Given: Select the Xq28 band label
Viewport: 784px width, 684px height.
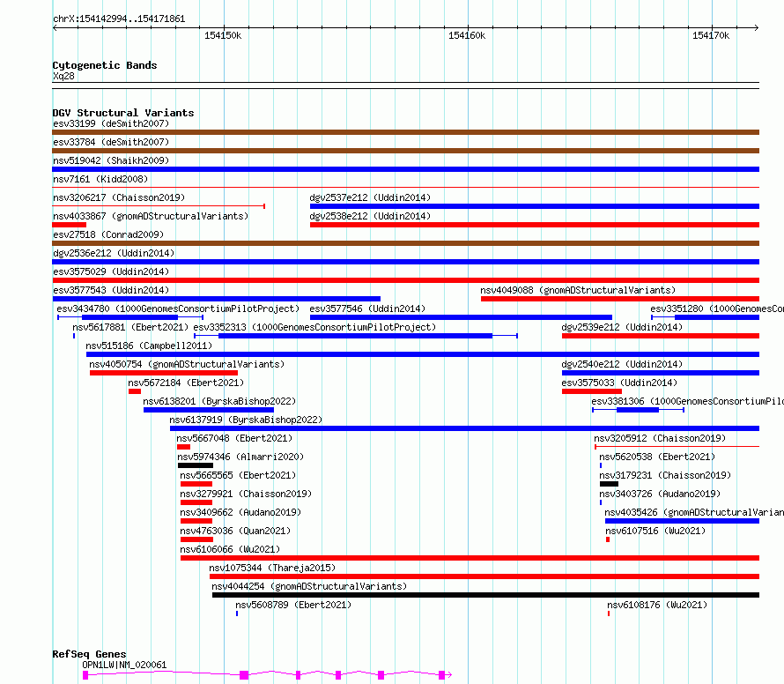Looking at the screenshot, I should (63, 76).
